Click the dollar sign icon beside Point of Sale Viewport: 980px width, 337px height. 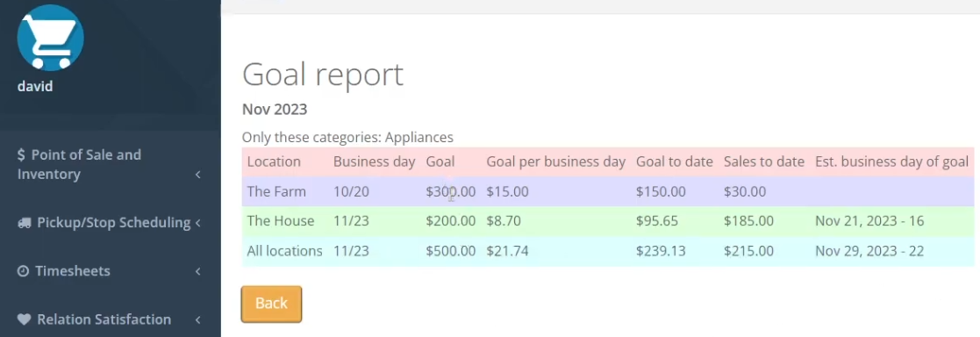pyautogui.click(x=22, y=155)
